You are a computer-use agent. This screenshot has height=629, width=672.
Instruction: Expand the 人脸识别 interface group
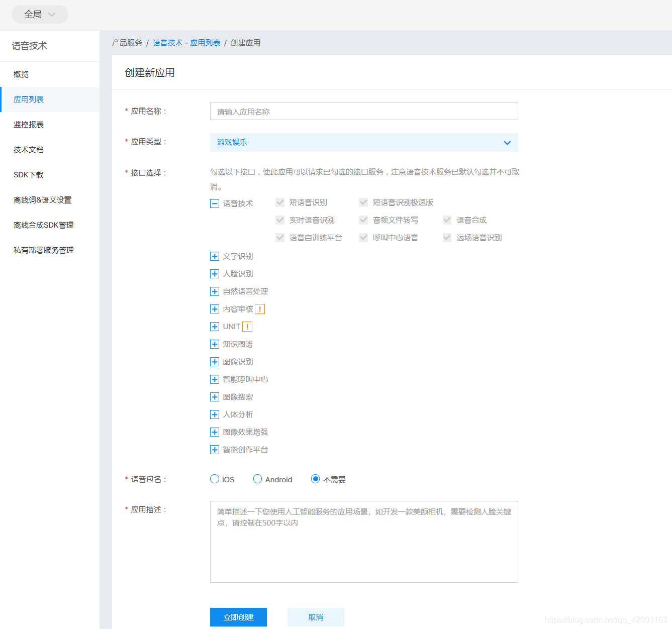(215, 274)
